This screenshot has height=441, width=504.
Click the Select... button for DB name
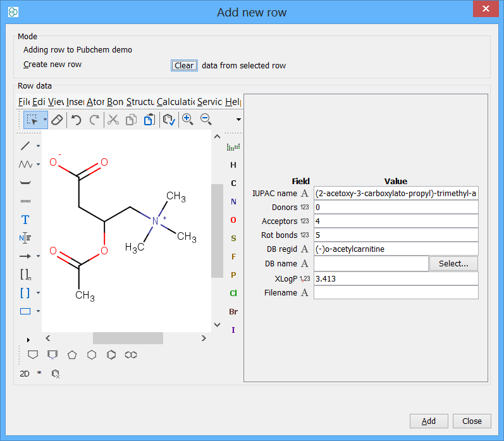453,264
